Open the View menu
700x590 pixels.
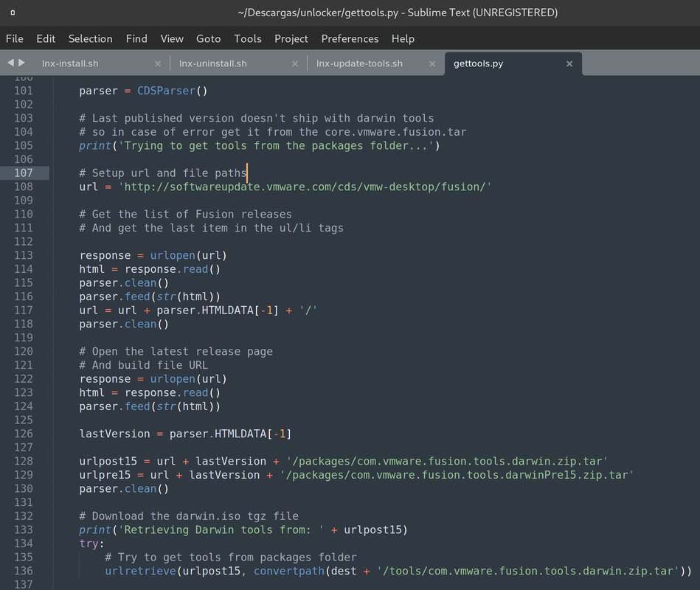(172, 39)
